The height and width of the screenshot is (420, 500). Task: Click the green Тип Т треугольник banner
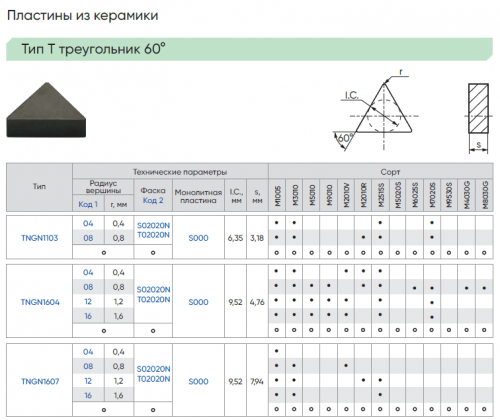(249, 49)
